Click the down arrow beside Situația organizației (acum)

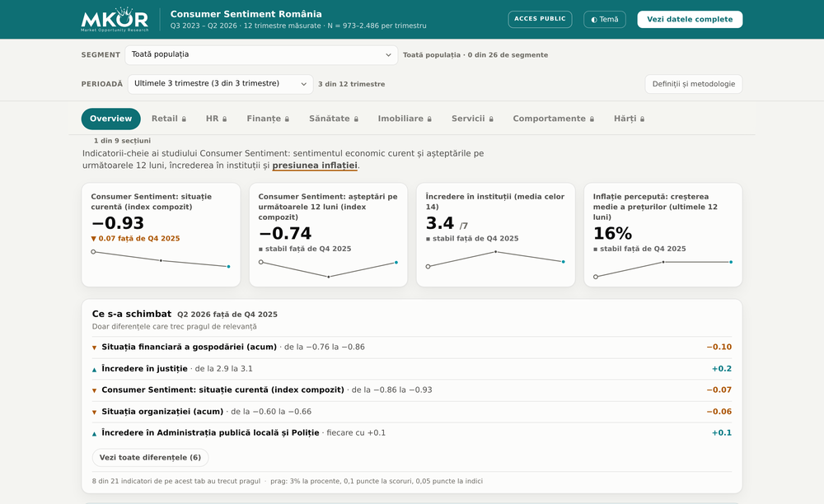[95, 412]
